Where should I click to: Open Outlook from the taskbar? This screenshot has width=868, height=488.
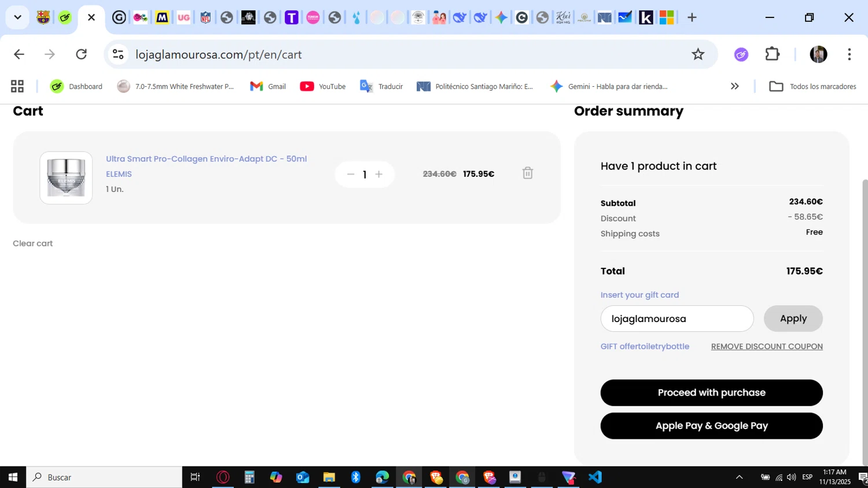pyautogui.click(x=303, y=477)
